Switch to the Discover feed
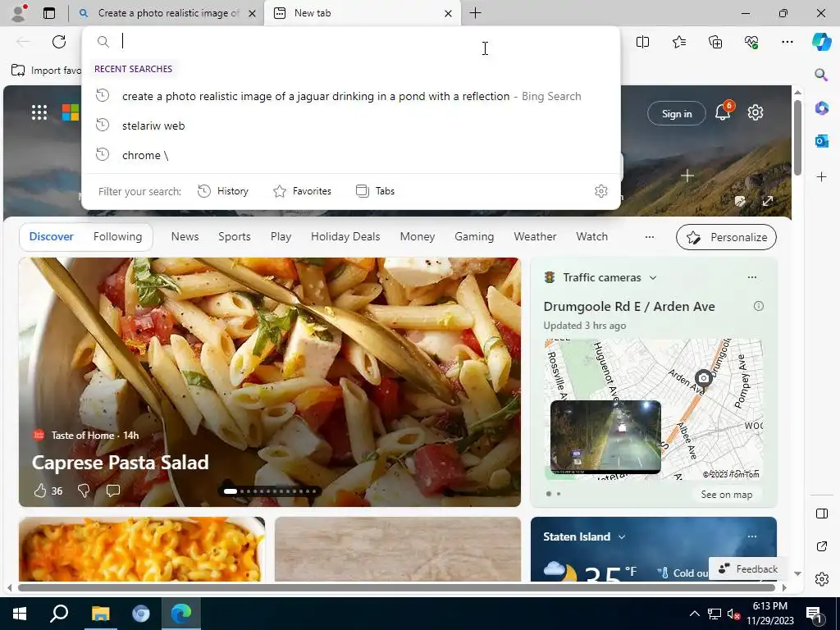 [52, 237]
